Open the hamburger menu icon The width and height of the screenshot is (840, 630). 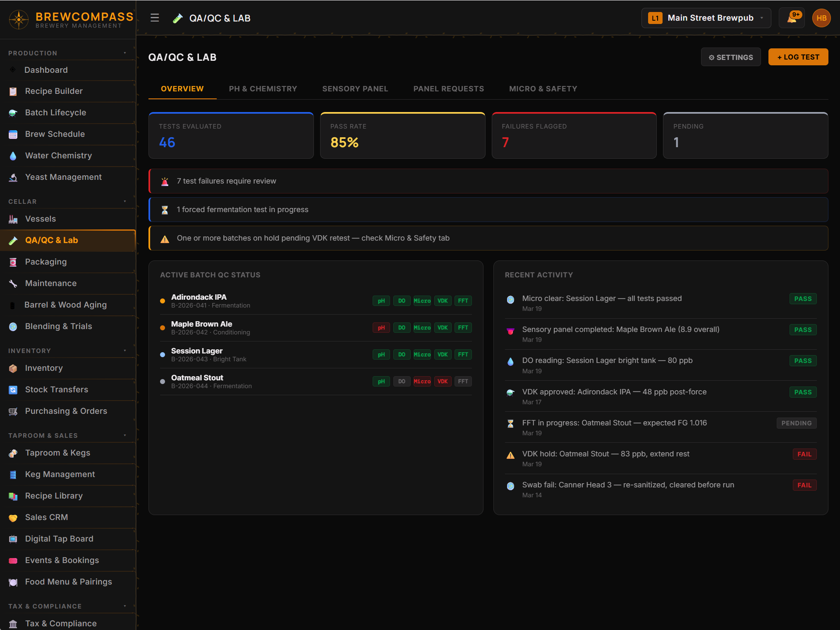point(155,18)
